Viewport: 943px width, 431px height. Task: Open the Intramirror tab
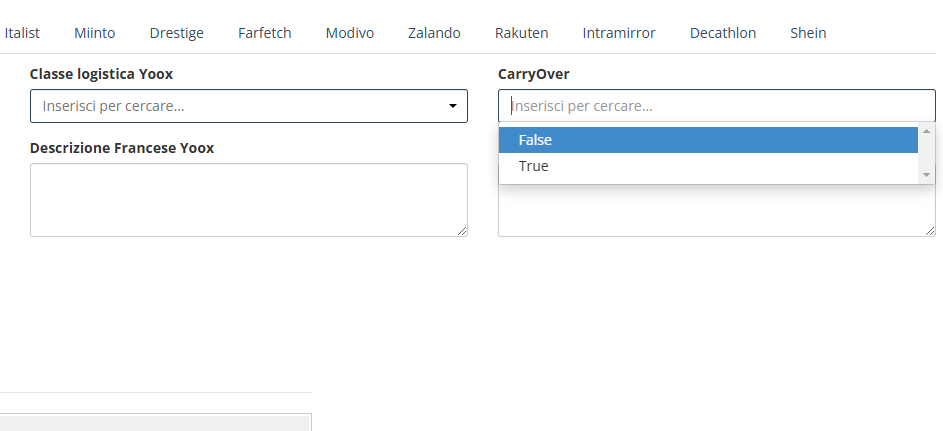(619, 33)
